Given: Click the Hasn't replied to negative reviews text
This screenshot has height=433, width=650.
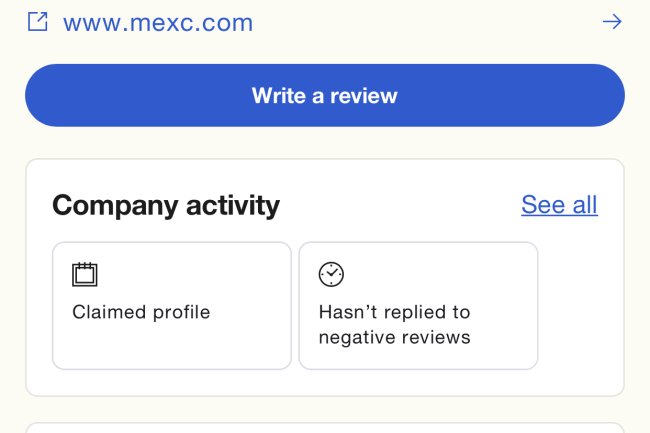Looking at the screenshot, I should [394, 325].
